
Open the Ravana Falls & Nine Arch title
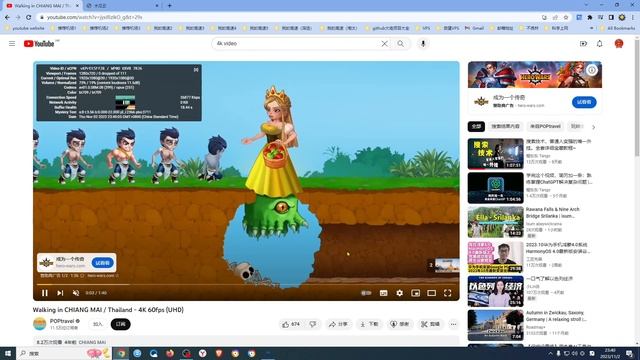[x=552, y=212]
